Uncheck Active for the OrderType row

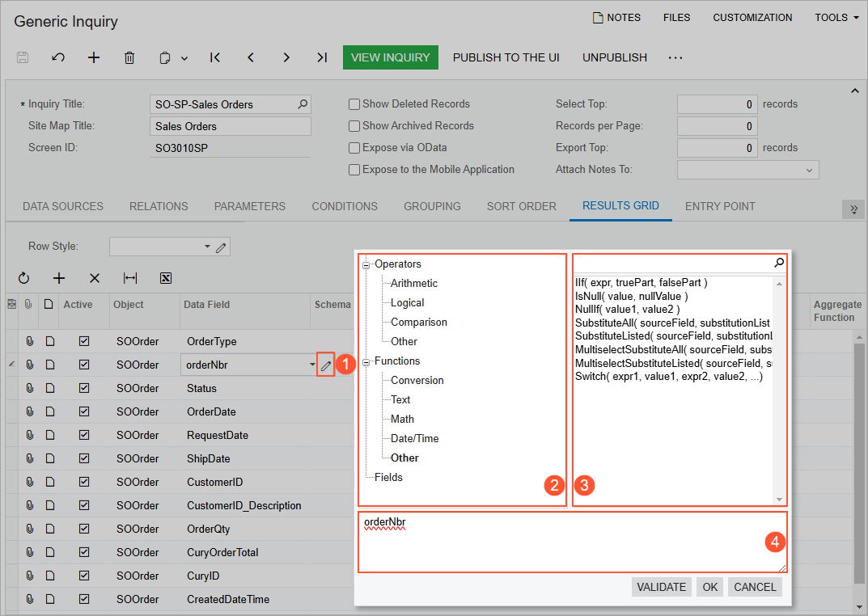84,341
